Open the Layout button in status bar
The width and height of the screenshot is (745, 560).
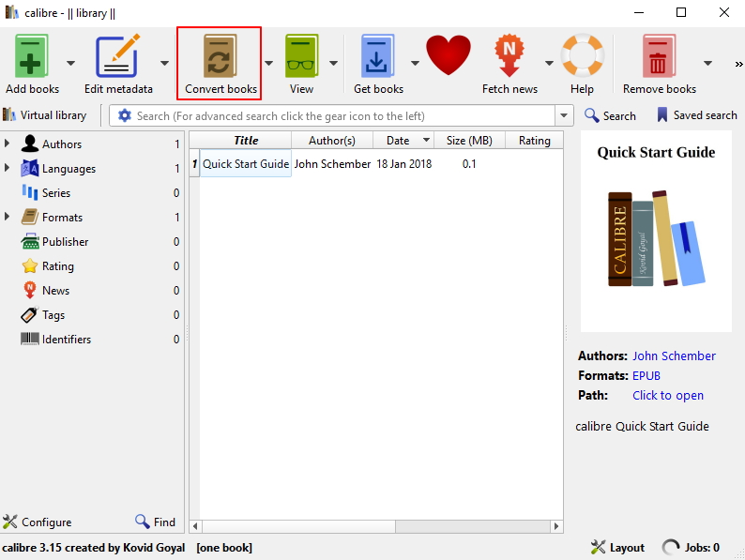coord(617,548)
